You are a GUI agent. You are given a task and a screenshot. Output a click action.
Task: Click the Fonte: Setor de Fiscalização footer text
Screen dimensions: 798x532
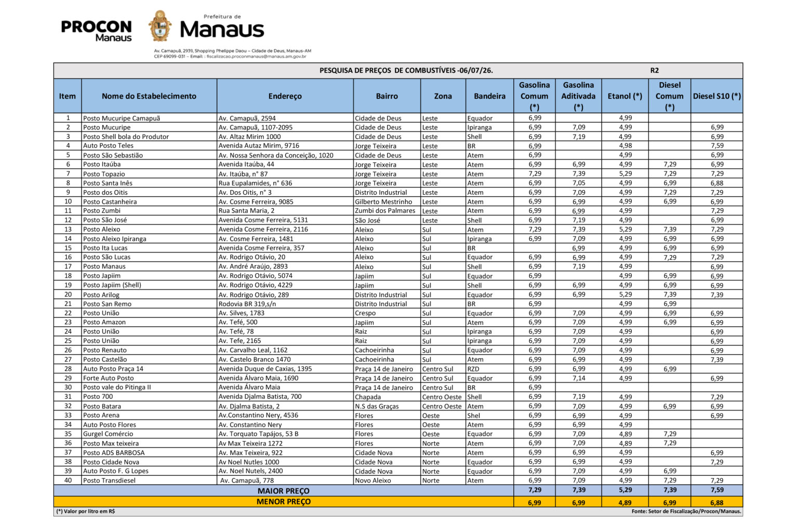pyautogui.click(x=686, y=511)
